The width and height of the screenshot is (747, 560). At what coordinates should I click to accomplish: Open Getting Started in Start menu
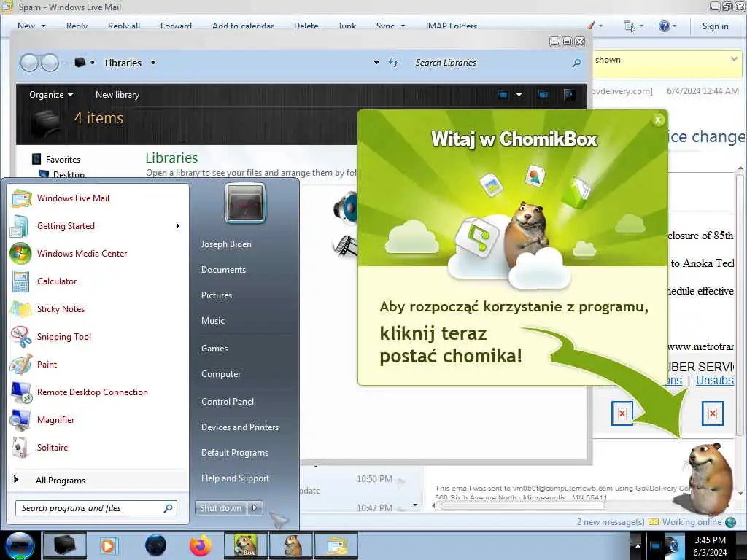pyautogui.click(x=65, y=226)
